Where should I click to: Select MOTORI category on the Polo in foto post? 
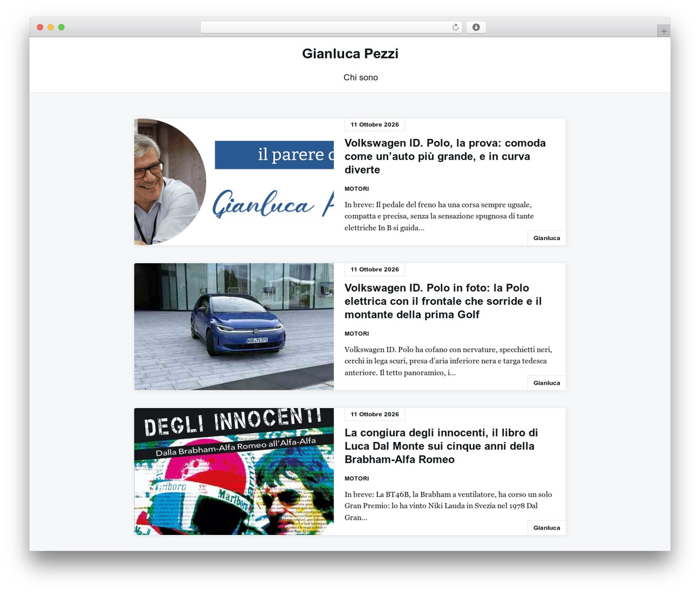(357, 334)
